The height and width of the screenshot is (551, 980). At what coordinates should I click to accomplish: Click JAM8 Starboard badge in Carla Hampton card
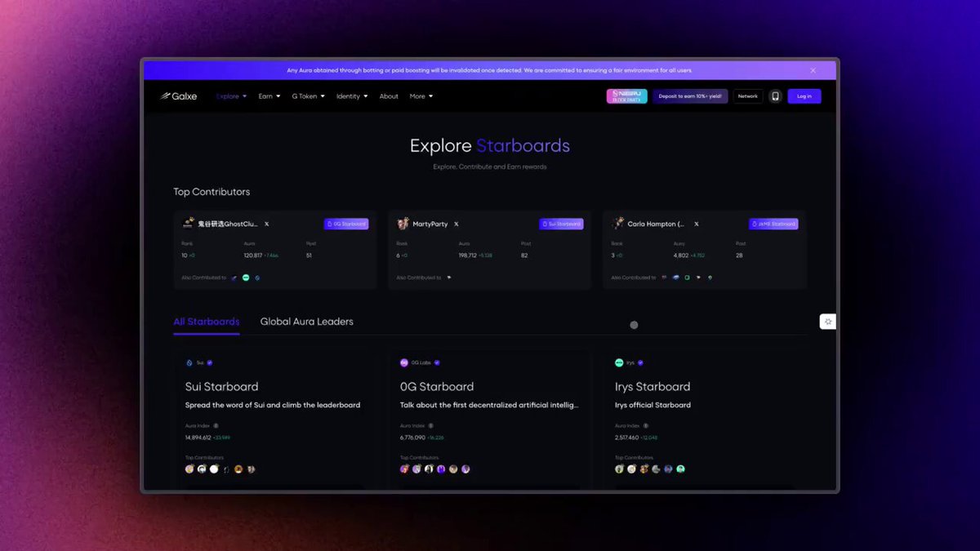pos(773,224)
